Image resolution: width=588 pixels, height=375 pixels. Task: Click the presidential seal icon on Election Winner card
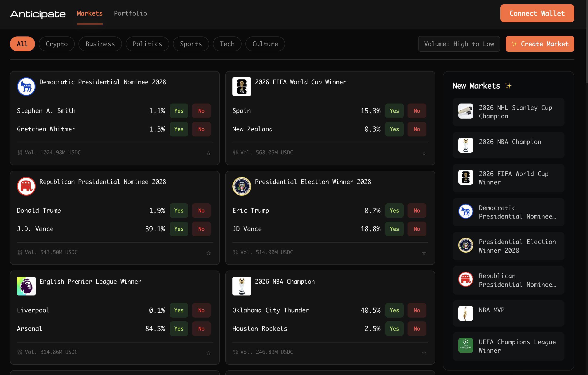(242, 186)
